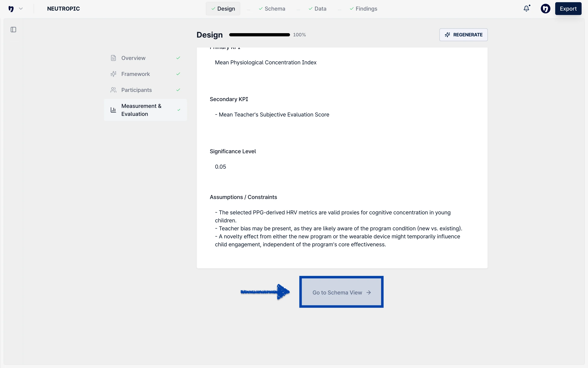Click the PPG-derived HRV metrics assumption
Viewport: 588px width, 368px height.
coord(333,216)
